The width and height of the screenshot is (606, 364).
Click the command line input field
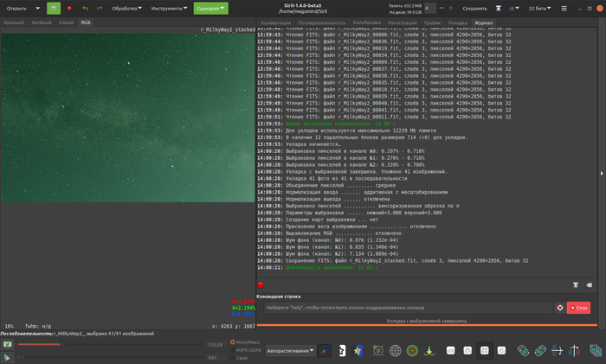click(407, 307)
